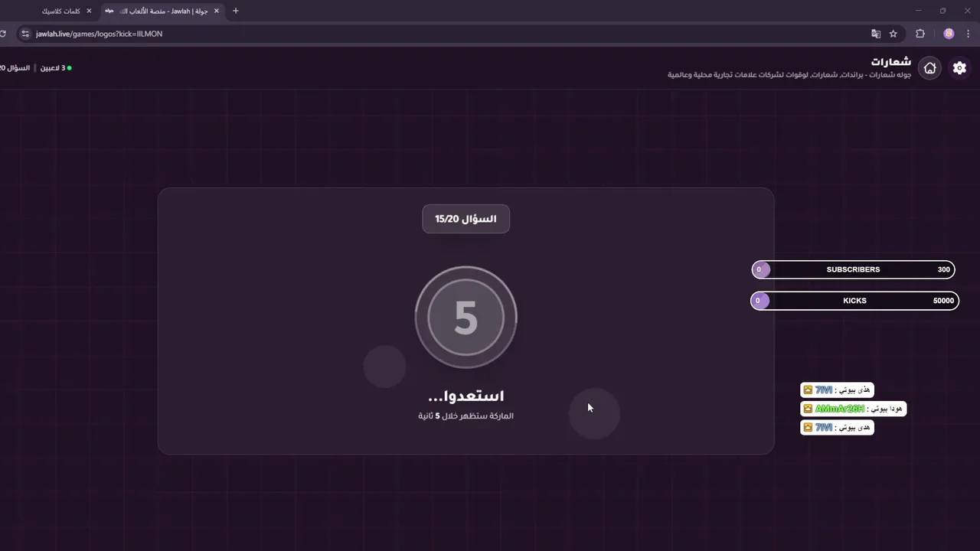The width and height of the screenshot is (980, 551).
Task: Click the 50000 kicks goal value
Action: coord(943,301)
